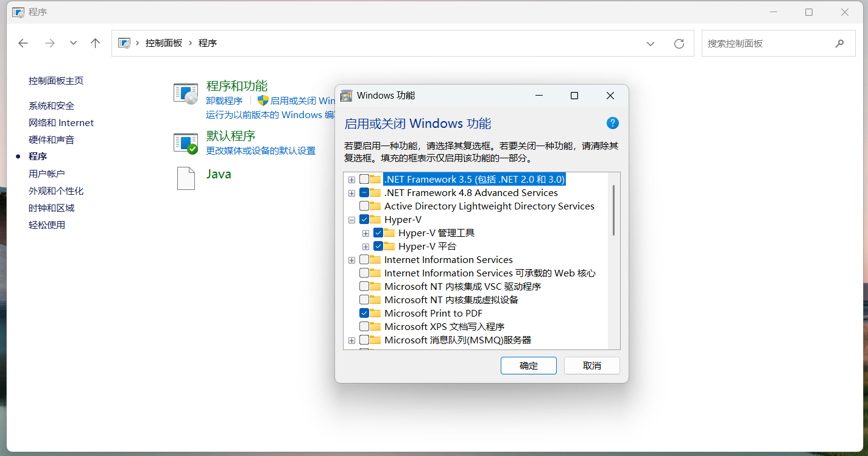
Task: Click the Hyper-V 平台 folder icon
Action: (389, 246)
